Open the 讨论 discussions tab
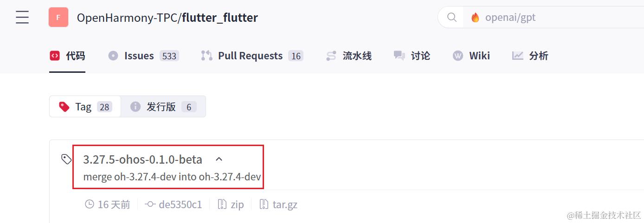This screenshot has height=223, width=644. [x=412, y=56]
